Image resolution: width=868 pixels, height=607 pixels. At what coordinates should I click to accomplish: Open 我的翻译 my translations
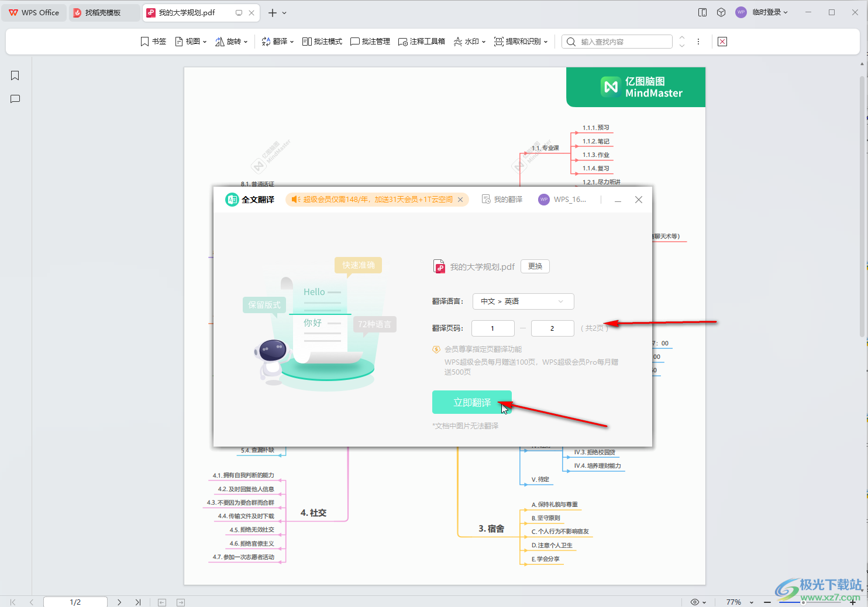502,200
